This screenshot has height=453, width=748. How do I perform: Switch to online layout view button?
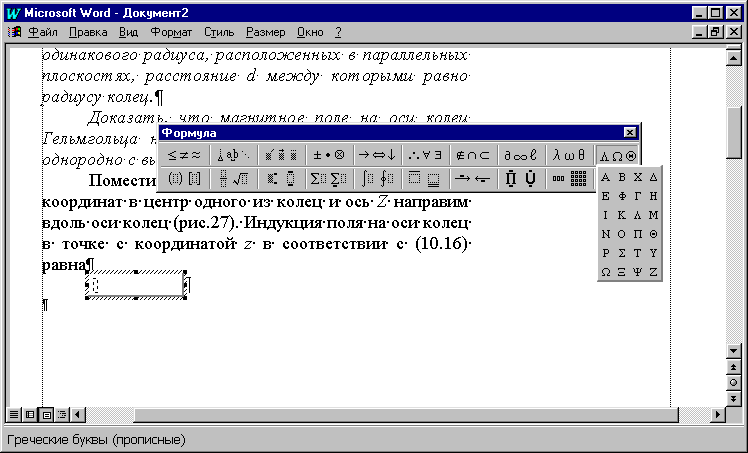tap(30, 414)
